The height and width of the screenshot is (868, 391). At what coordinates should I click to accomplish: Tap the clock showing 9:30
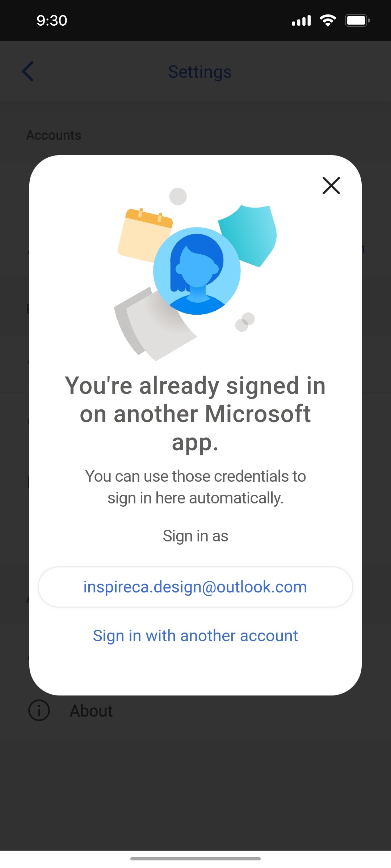(52, 20)
